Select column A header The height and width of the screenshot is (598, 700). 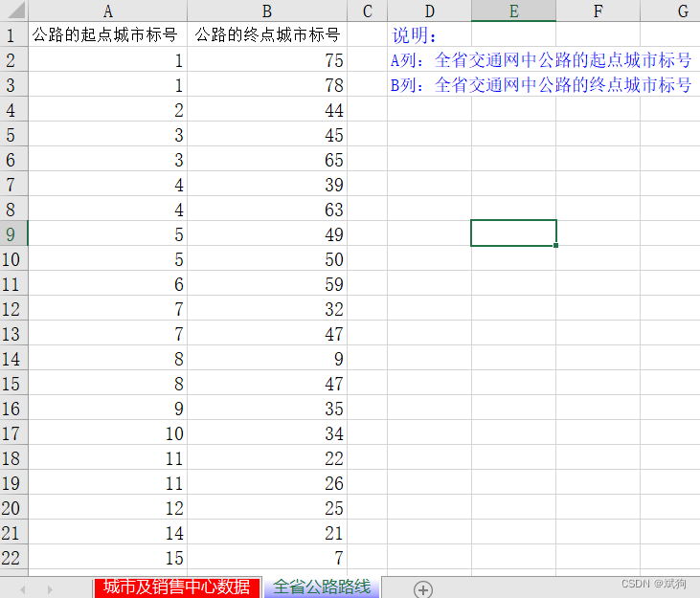pyautogui.click(x=107, y=11)
